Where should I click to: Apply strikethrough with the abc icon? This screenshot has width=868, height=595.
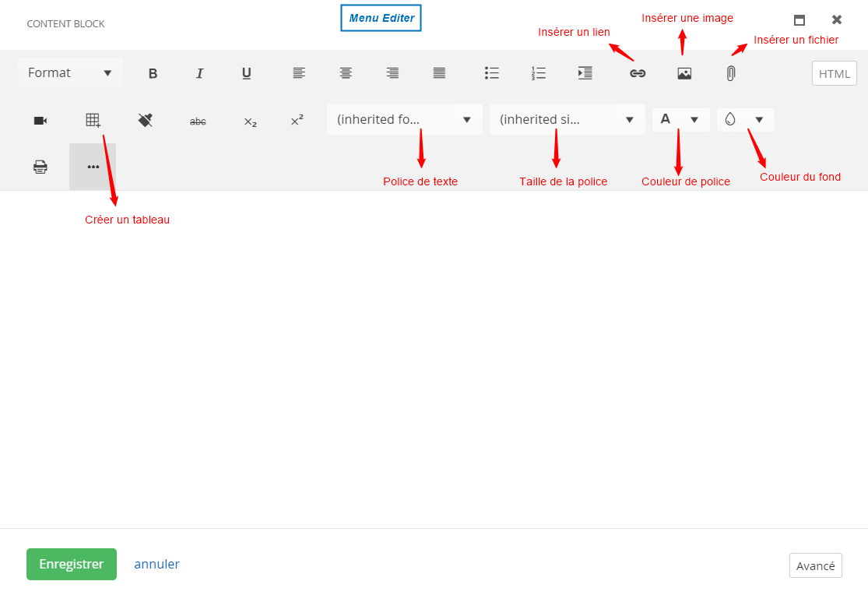point(198,121)
